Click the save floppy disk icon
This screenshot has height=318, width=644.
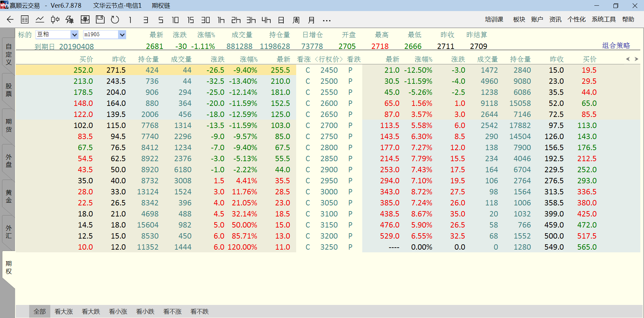pyautogui.click(x=100, y=20)
